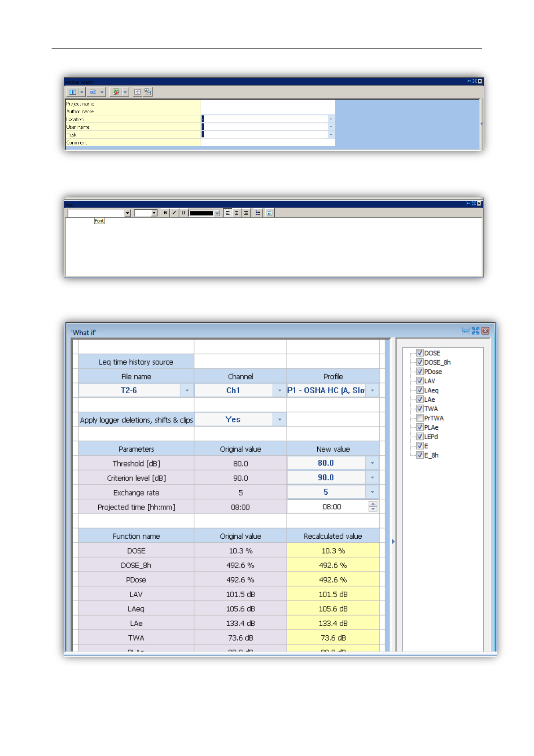This screenshot has width=534, height=756.
Task: Open arrow beside the txt export icon
Action: click(x=102, y=92)
